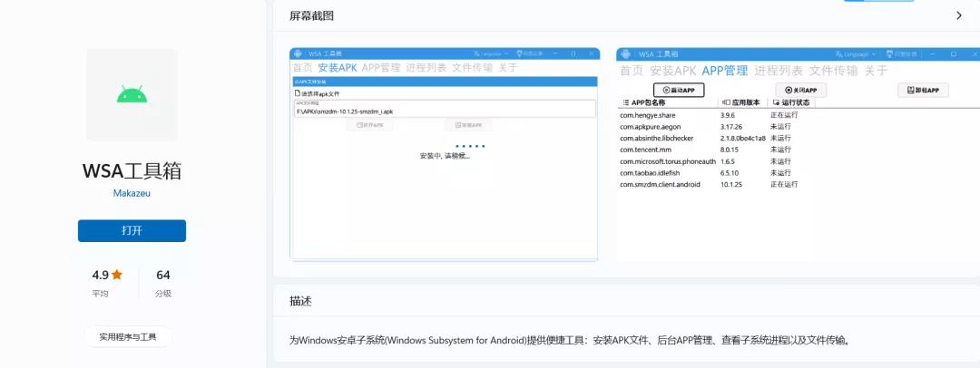Click the WSA工具箱 app title
The height and width of the screenshot is (368, 980).
coord(132,170)
